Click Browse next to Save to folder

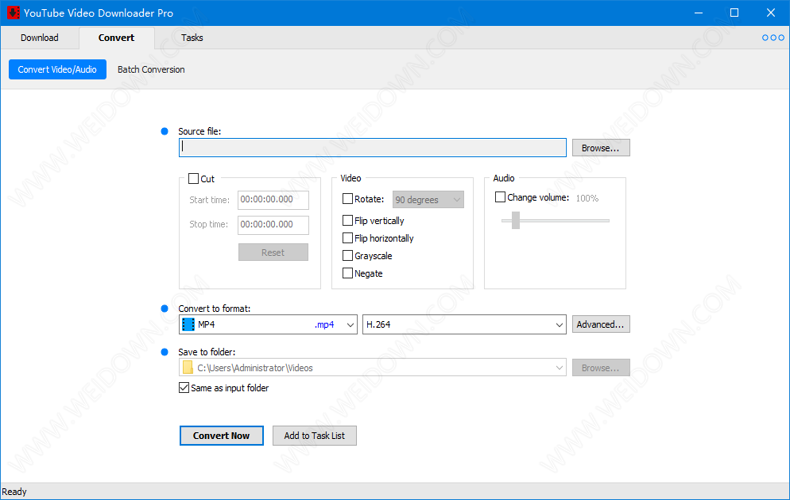[601, 368]
